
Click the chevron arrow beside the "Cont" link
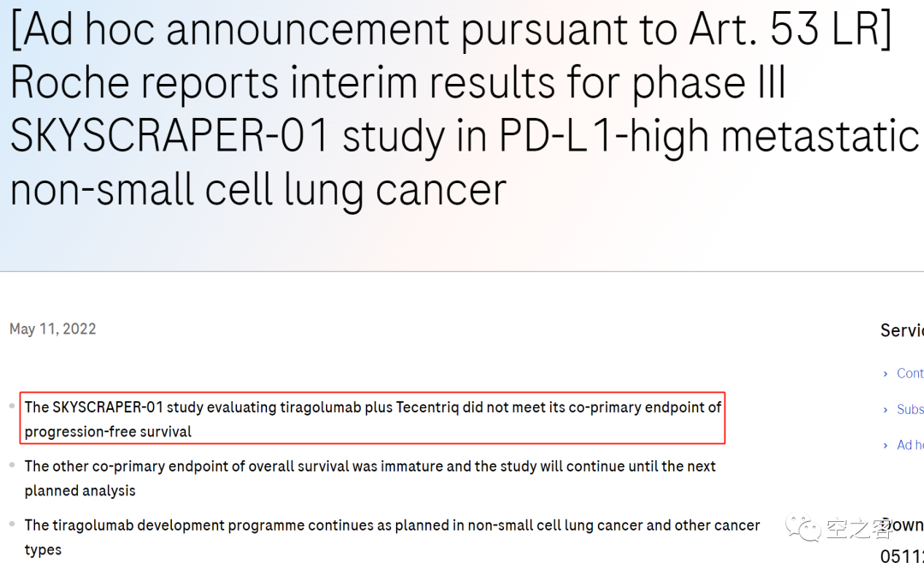point(885,374)
